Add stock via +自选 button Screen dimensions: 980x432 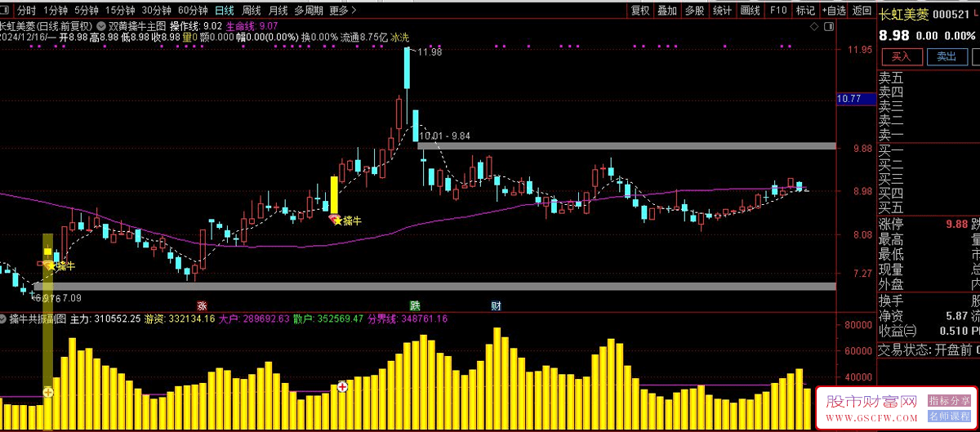(833, 11)
